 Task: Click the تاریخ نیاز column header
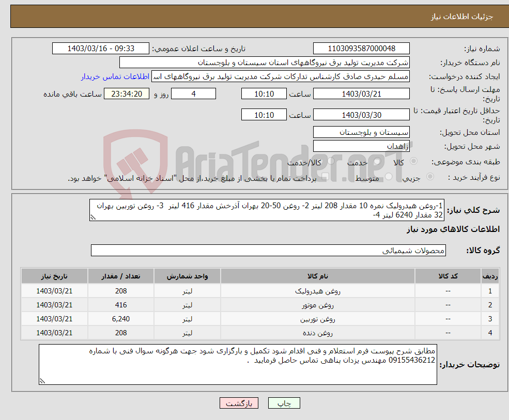pyautogui.click(x=54, y=276)
